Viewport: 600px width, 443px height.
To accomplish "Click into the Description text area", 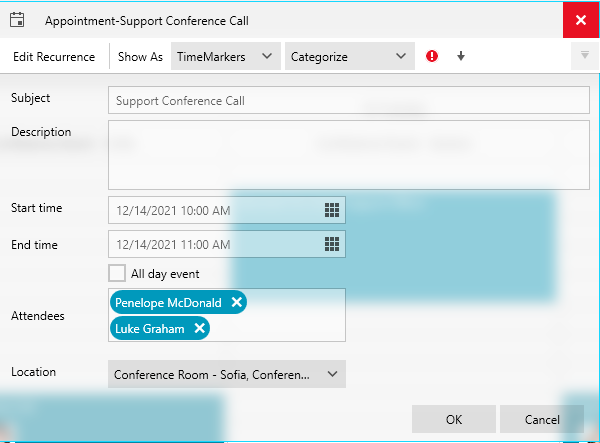I will (x=349, y=155).
